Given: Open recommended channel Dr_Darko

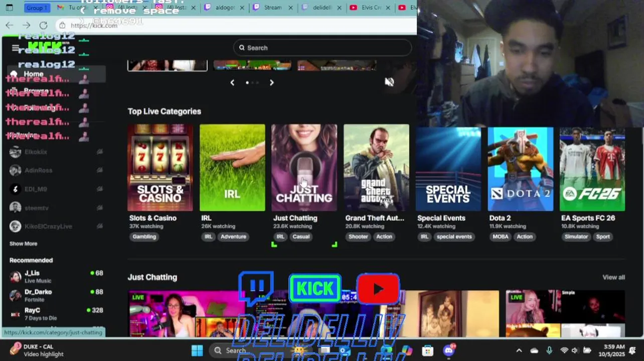Looking at the screenshot, I should point(56,295).
